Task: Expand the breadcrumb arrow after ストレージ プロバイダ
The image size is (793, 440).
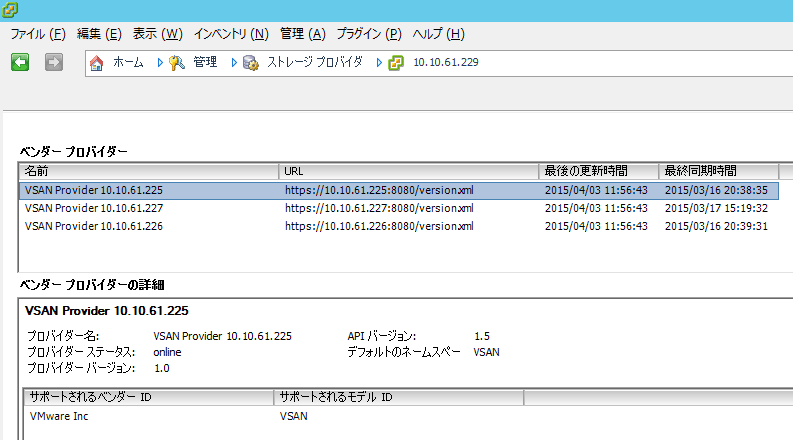Action: tap(379, 63)
